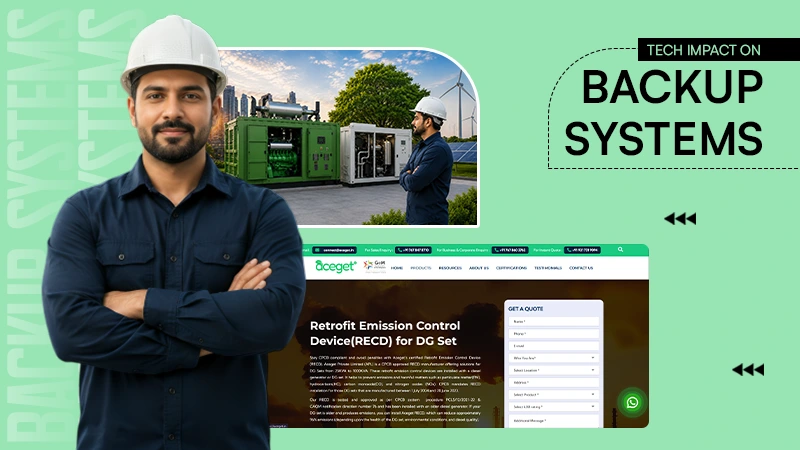Focus the Name field in Get a Quote
The height and width of the screenshot is (450, 800).
coord(554,321)
